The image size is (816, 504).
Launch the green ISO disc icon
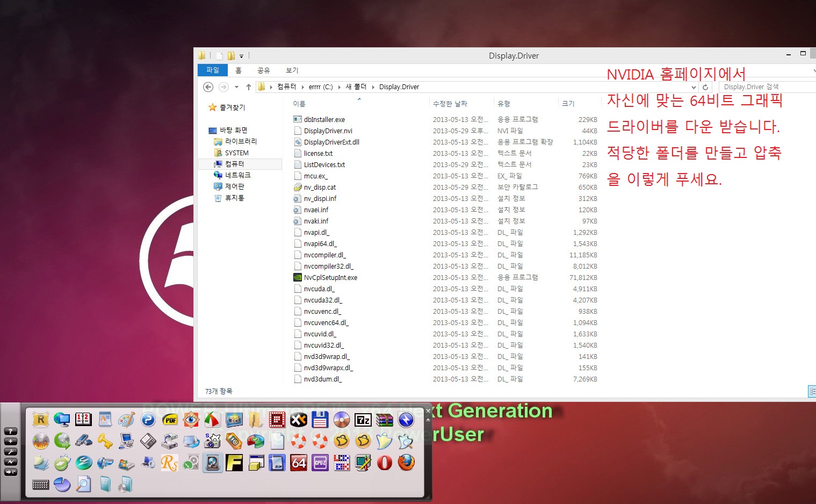tap(62, 441)
